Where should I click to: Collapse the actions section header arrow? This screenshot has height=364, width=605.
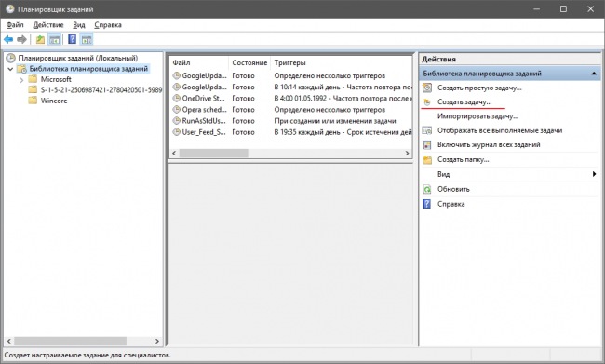click(x=594, y=74)
